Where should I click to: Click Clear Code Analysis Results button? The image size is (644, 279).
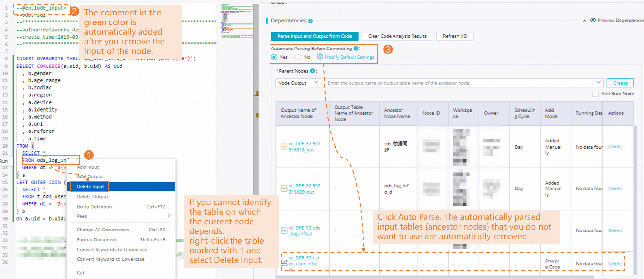pos(397,36)
